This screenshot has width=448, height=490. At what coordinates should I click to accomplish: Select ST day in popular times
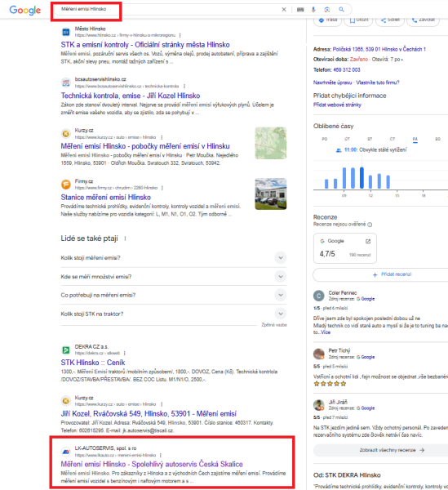pyautogui.click(x=370, y=139)
